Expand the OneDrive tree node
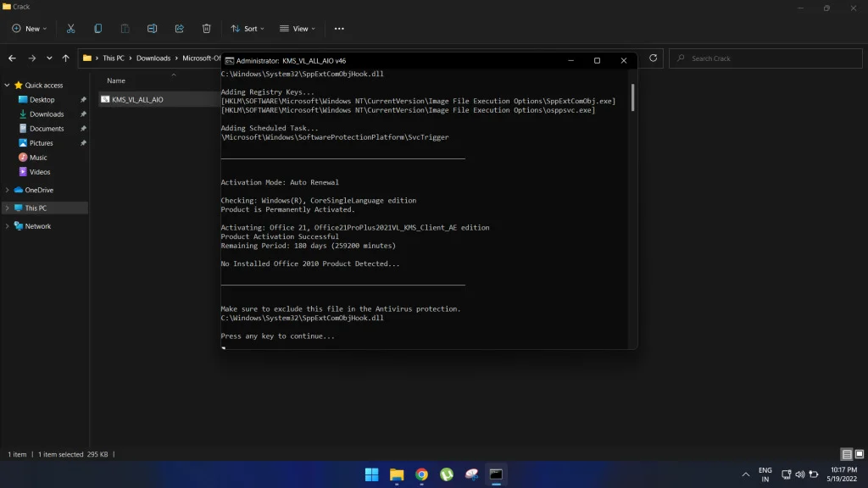Image resolution: width=868 pixels, height=488 pixels. pos(7,190)
